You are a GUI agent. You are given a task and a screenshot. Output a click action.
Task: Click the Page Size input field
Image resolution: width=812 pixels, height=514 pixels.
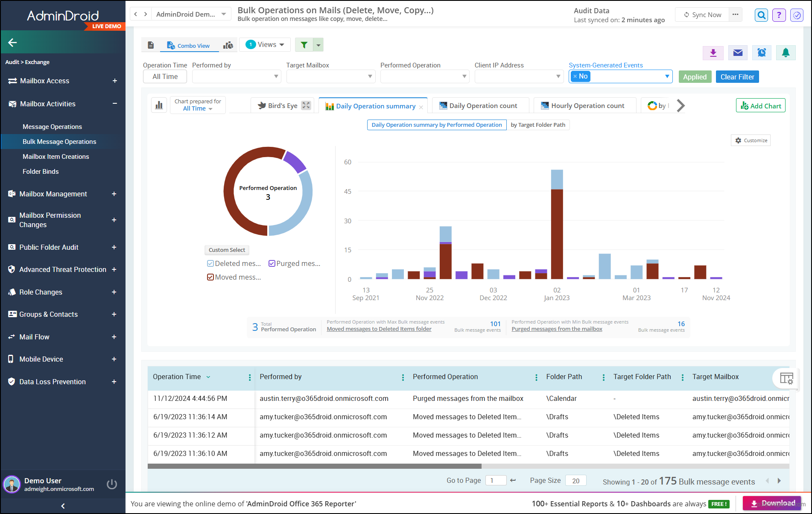click(576, 480)
